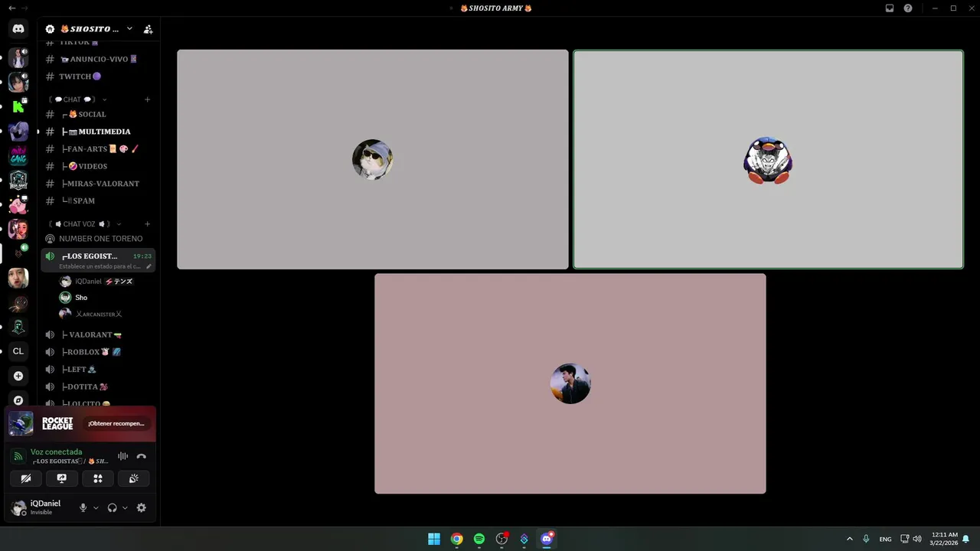Create a channel in the CHAT VOZ category
Viewport: 980px width, 551px height.
pos(148,224)
